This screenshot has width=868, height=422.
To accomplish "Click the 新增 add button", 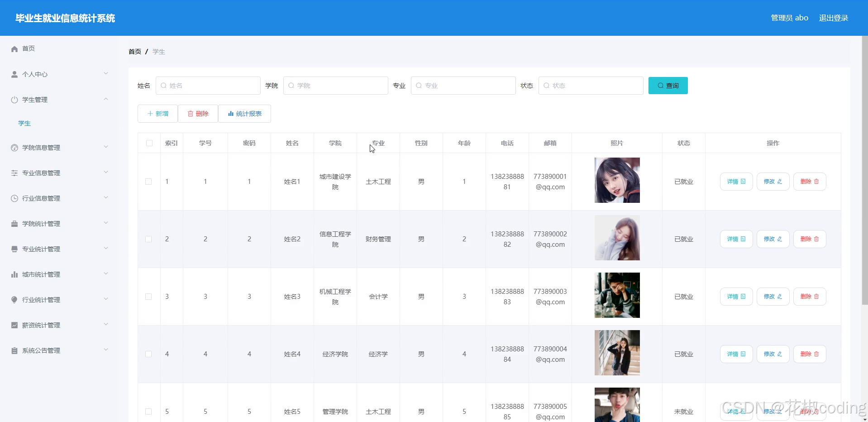I will pyautogui.click(x=157, y=114).
